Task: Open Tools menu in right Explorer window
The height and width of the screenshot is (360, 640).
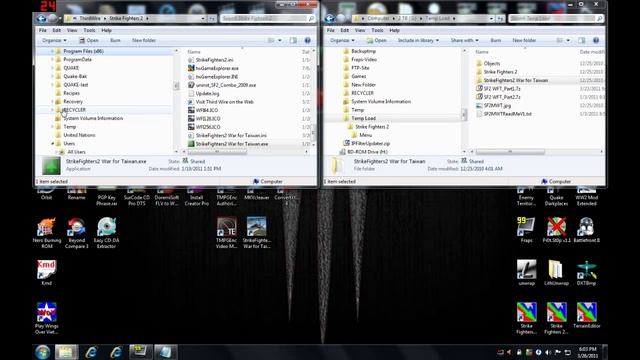Action: [377, 30]
